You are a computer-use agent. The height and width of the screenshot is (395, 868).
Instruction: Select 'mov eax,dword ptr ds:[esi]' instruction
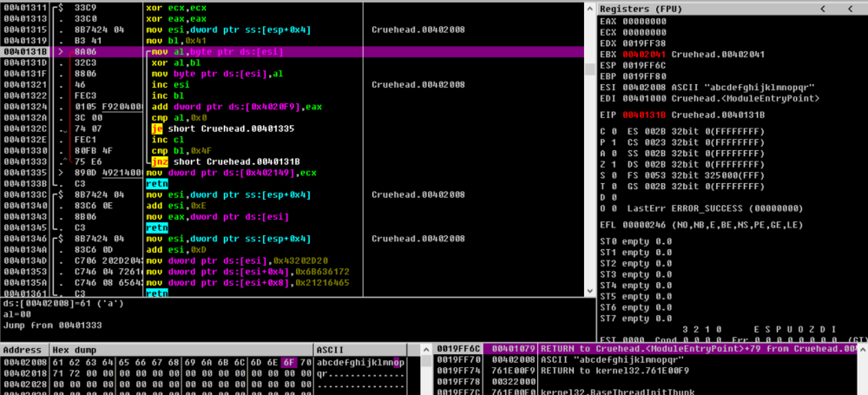(293, 217)
